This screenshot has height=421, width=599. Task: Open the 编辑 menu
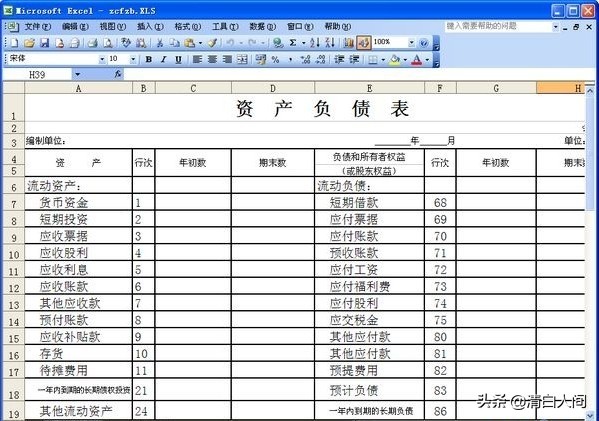(x=75, y=26)
